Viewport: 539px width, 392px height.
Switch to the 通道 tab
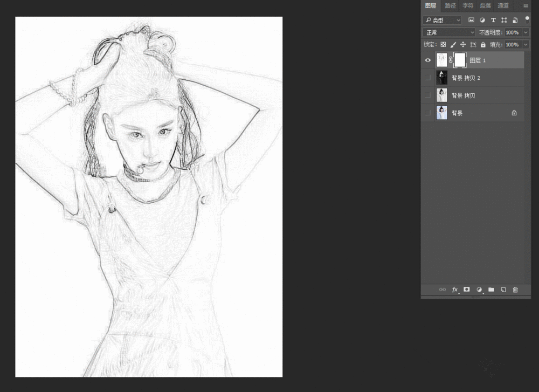pos(503,6)
